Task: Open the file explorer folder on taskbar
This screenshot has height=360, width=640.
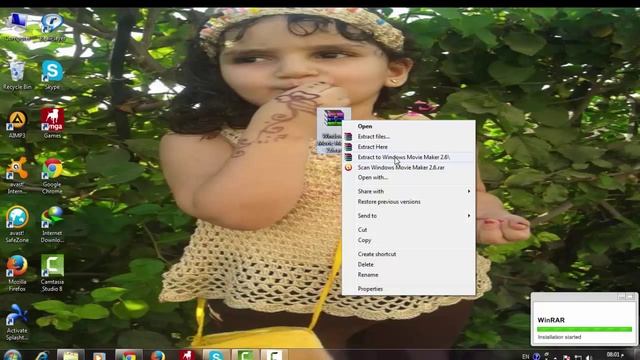Action: click(71, 356)
